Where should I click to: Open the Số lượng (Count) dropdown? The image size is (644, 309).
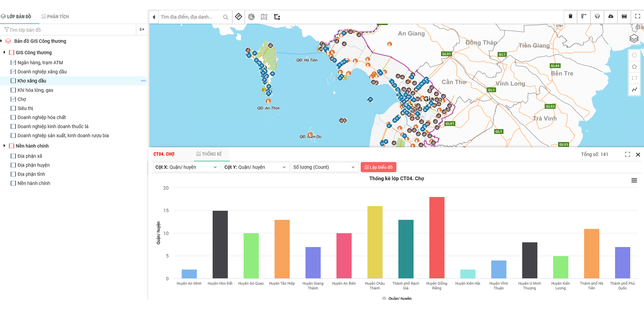pos(324,167)
